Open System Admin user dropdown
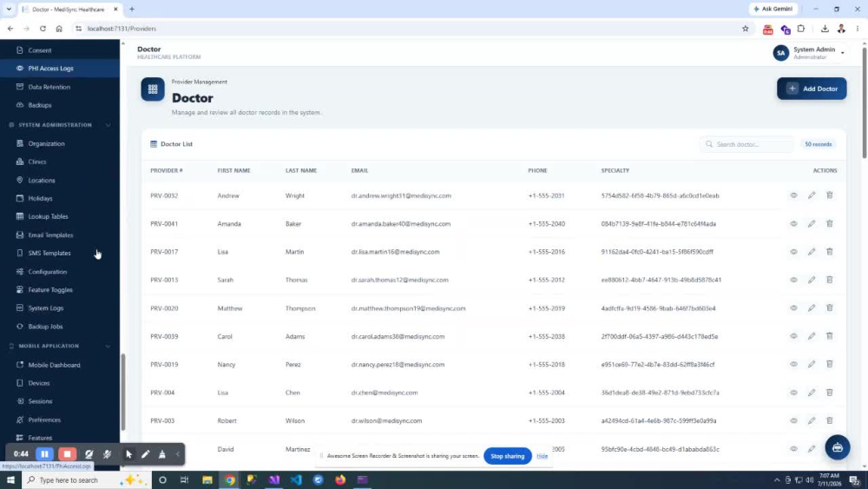The width and height of the screenshot is (868, 489). 809,53
